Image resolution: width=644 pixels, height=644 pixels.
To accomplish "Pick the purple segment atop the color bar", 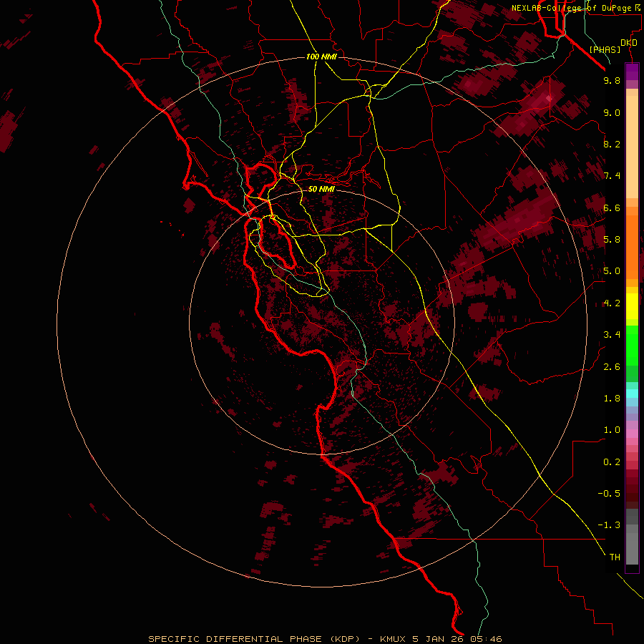I will coord(632,72).
